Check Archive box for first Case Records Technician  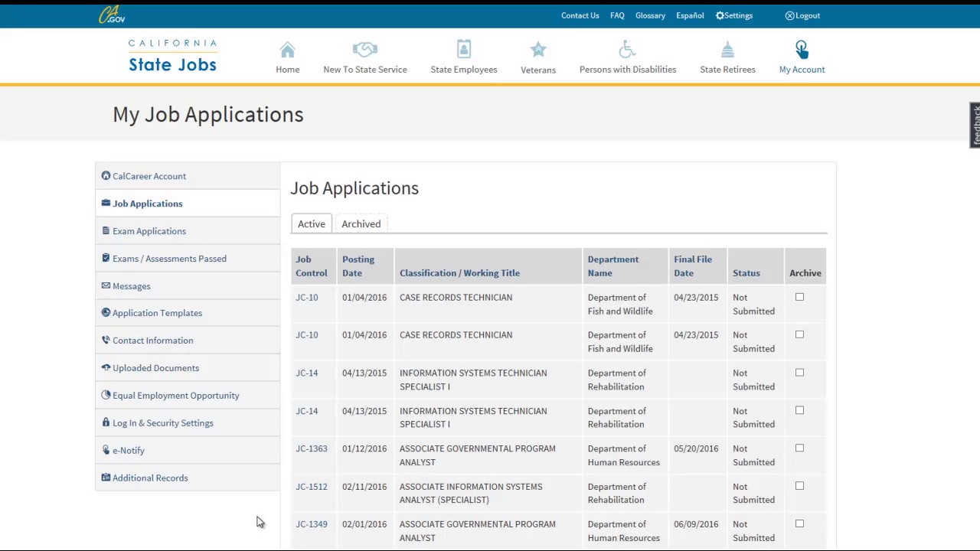click(x=799, y=297)
